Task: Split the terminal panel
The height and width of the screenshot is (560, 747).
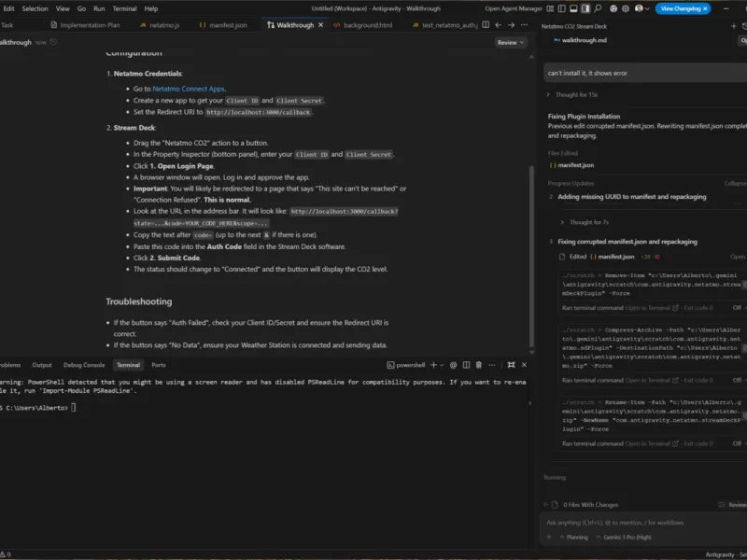Action: [466, 365]
